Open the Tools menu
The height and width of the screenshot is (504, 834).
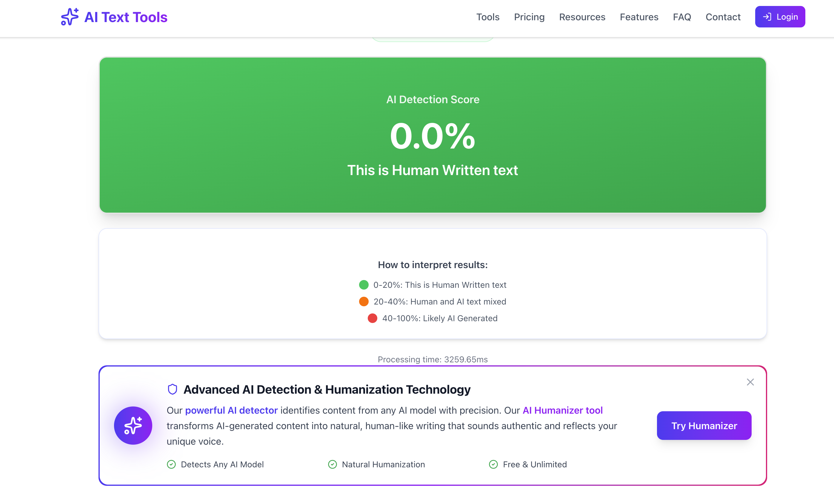point(487,17)
